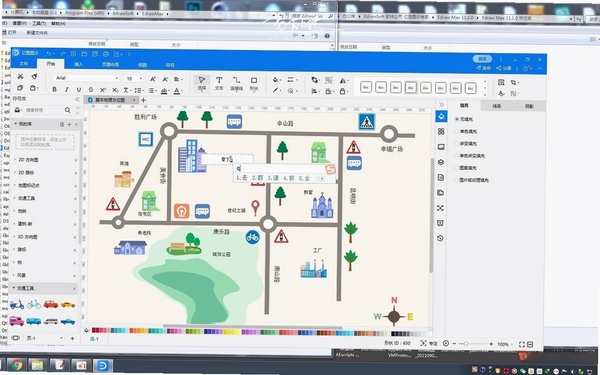The width and height of the screenshot is (600, 375).
Task: Collapse the right panel with the double chevron
Action: click(441, 104)
